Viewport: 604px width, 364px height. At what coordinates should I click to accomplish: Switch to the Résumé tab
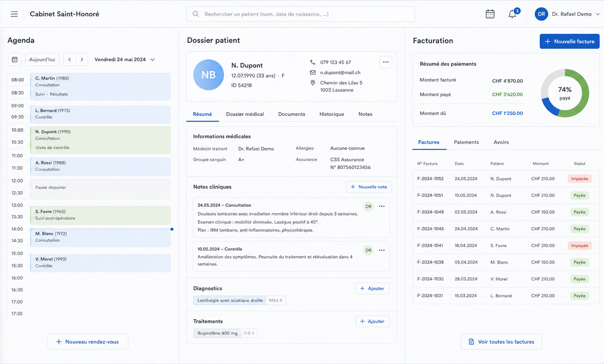click(202, 114)
